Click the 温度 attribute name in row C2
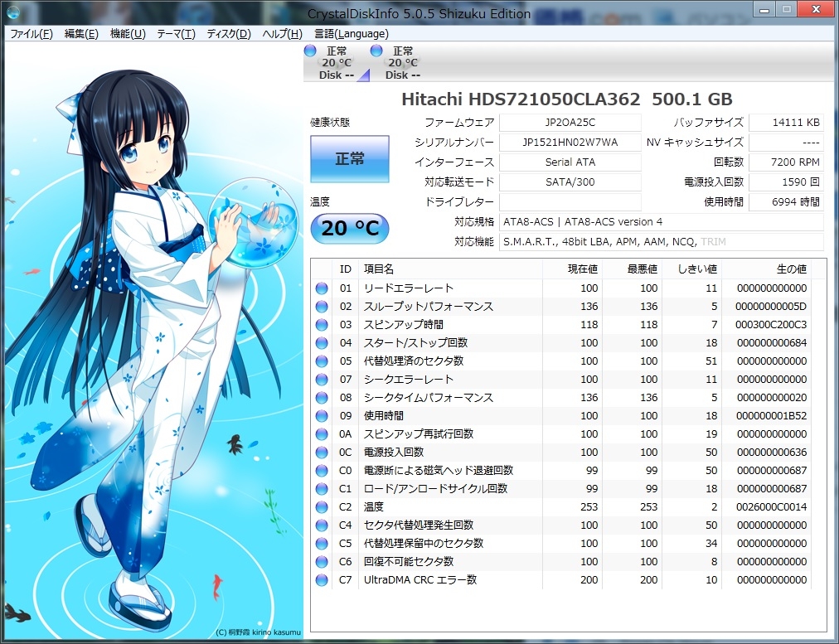839x644 pixels. click(x=373, y=506)
